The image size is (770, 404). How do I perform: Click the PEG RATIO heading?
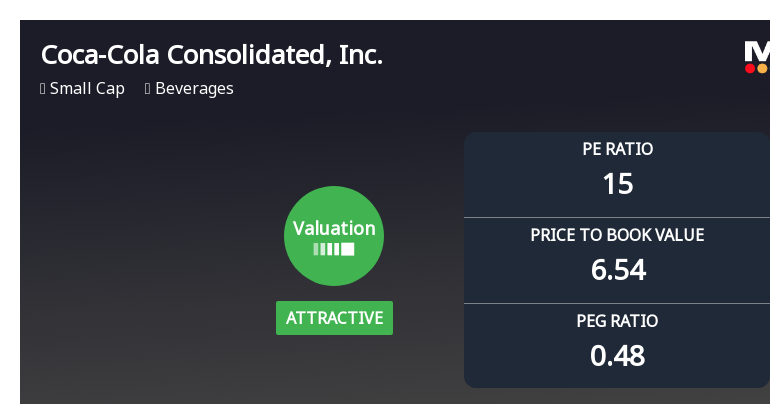[617, 322]
